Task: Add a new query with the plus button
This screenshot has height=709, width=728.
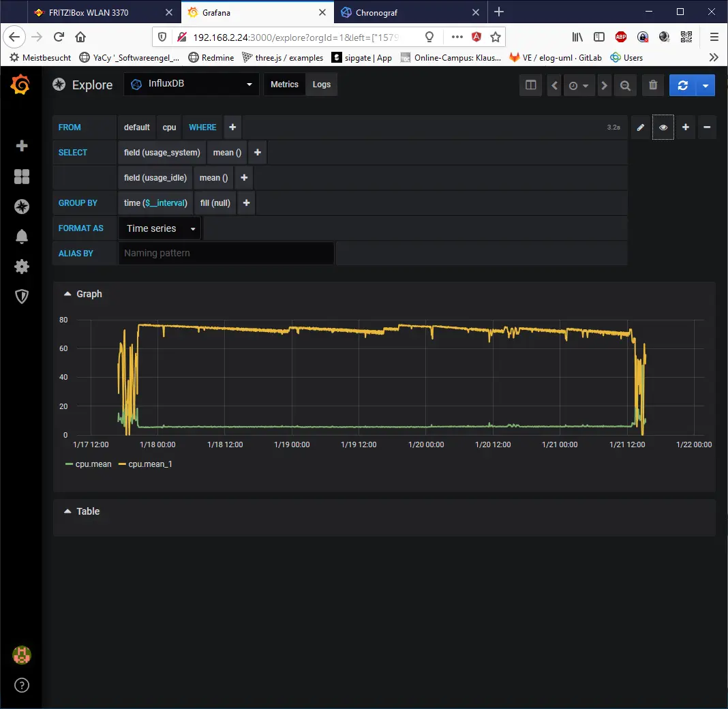Action: tap(686, 127)
